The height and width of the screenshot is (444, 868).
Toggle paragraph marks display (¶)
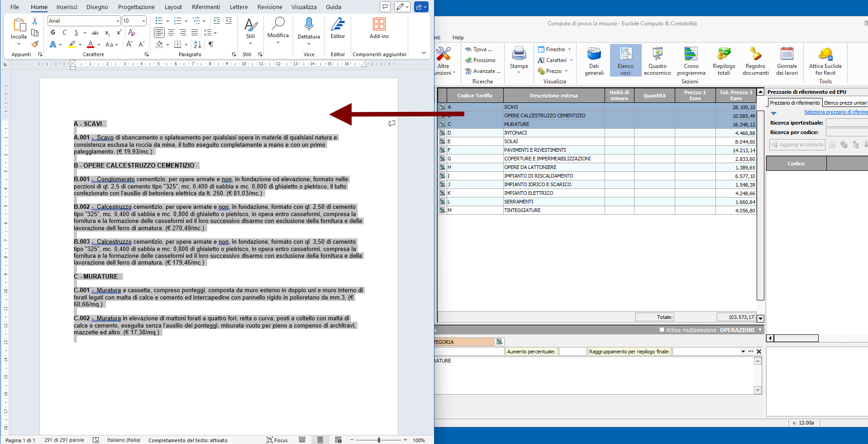[x=210, y=44]
